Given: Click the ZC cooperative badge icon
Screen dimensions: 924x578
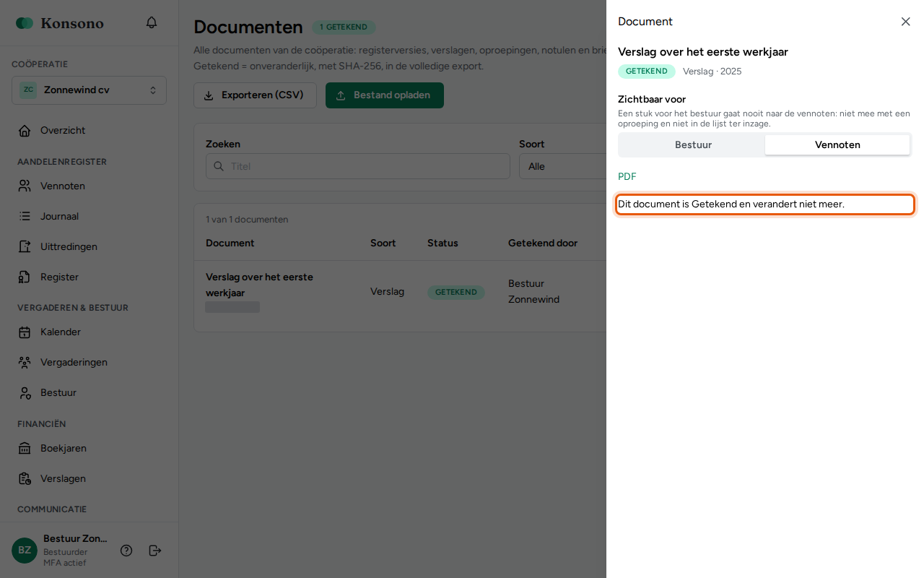Looking at the screenshot, I should tap(28, 90).
